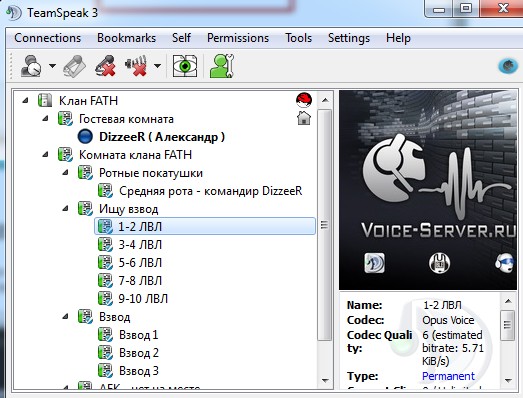The image size is (523, 398).
Task: Open the contacts manager icon with wrench
Action: pyautogui.click(x=222, y=66)
